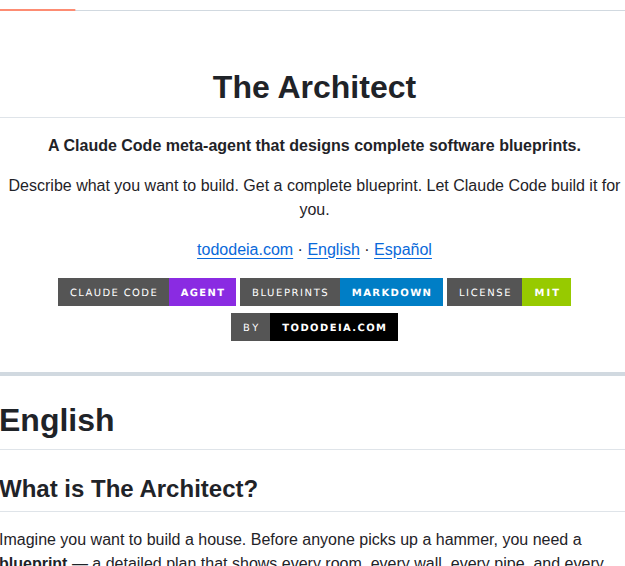
Task: Click the Blueprints Markdown badge
Action: click(x=341, y=292)
